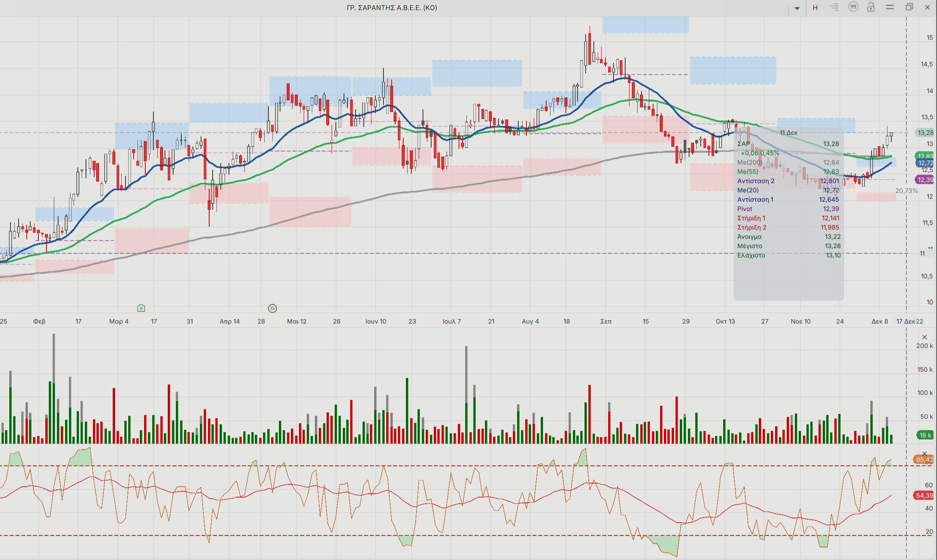Image resolution: width=937 pixels, height=560 pixels.
Task: Click the green 18 k volume tag
Action: [x=925, y=435]
